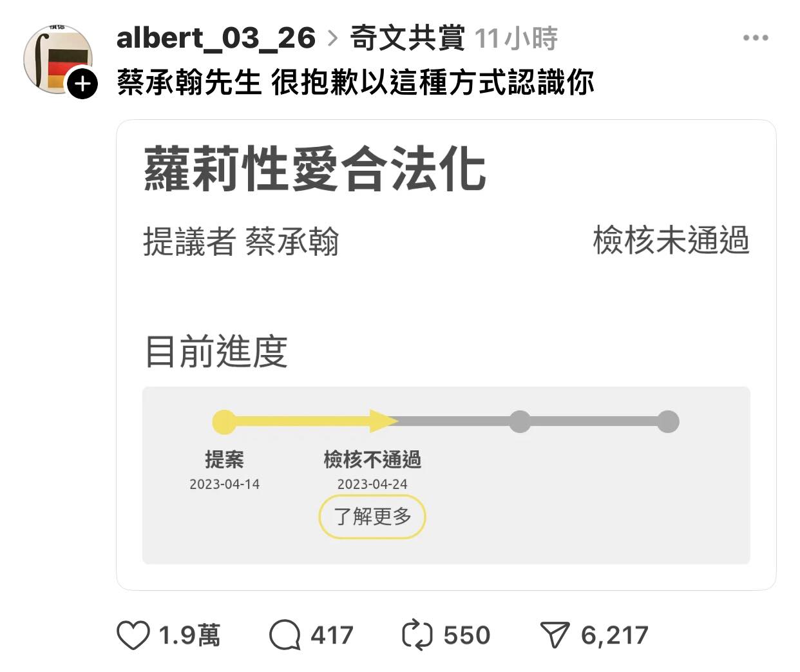Select the third gray progress dot
This screenshot has width=800, height=672.
click(520, 422)
